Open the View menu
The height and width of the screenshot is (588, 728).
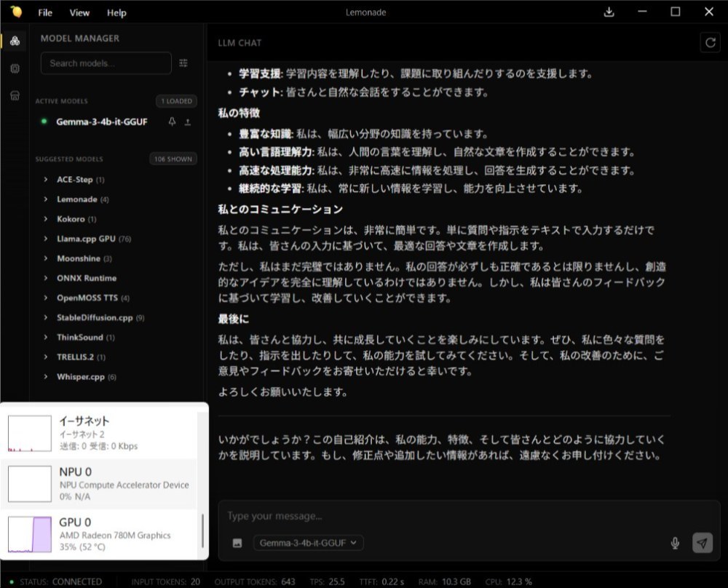point(79,12)
